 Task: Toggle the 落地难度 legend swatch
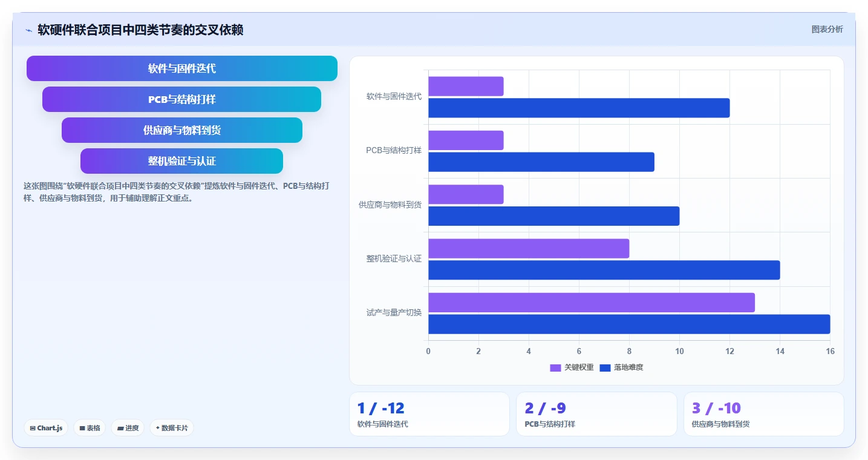tap(605, 367)
